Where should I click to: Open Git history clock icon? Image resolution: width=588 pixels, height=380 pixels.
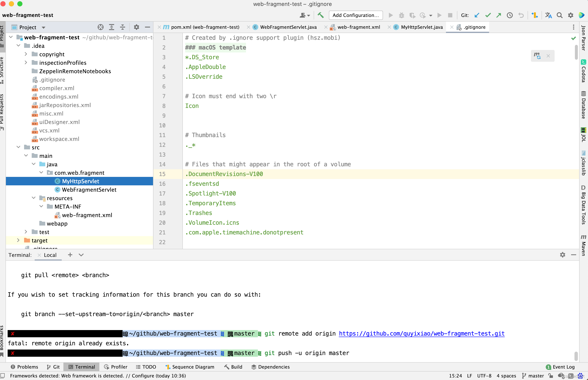pyautogui.click(x=510, y=15)
